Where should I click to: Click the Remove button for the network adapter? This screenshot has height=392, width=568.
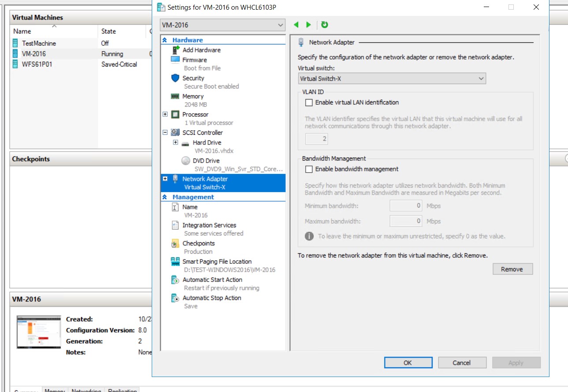[512, 269]
